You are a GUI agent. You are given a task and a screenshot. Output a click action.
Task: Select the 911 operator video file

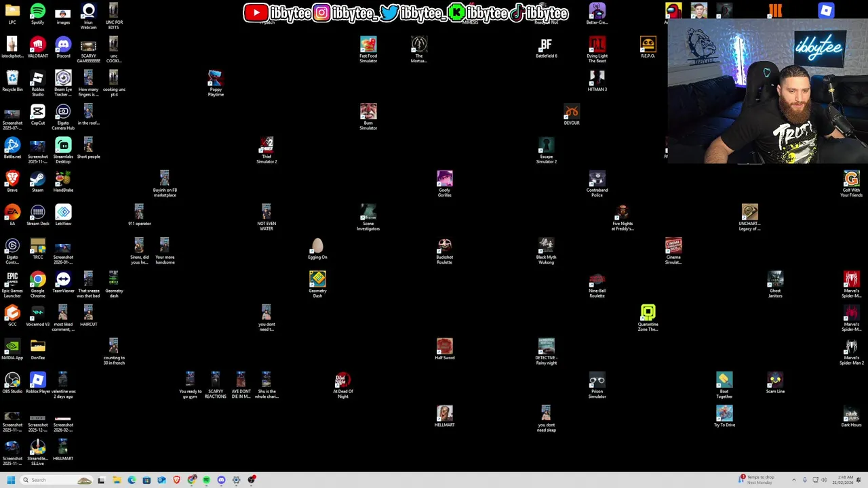pos(139,215)
